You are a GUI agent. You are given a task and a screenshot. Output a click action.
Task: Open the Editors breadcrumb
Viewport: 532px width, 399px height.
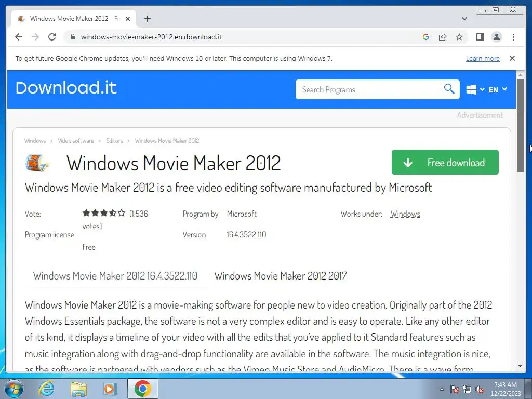[114, 141]
